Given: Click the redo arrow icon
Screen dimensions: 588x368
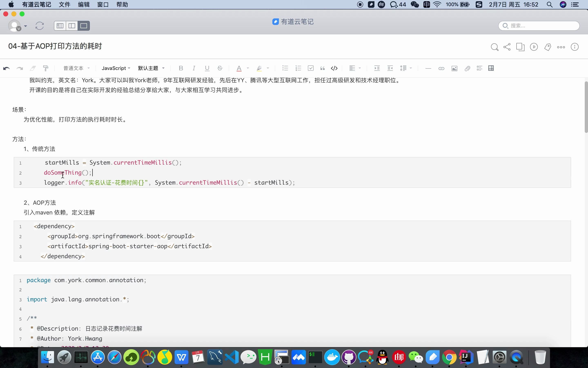Looking at the screenshot, I should tap(20, 68).
